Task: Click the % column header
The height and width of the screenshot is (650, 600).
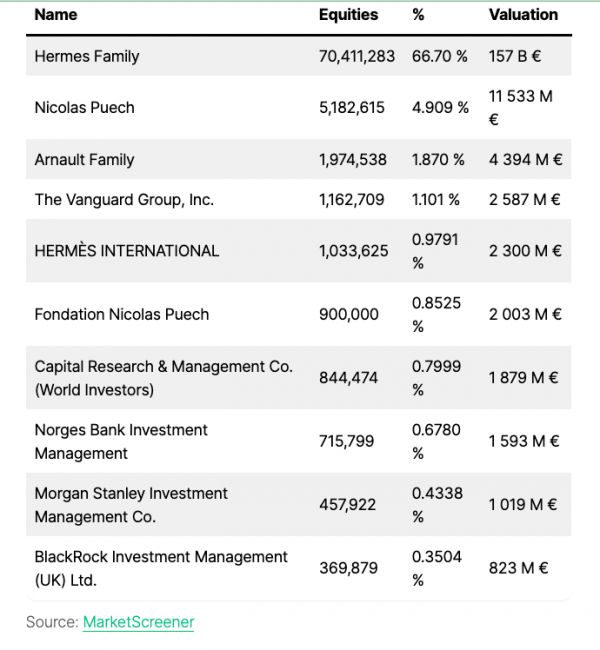Action: pos(418,15)
